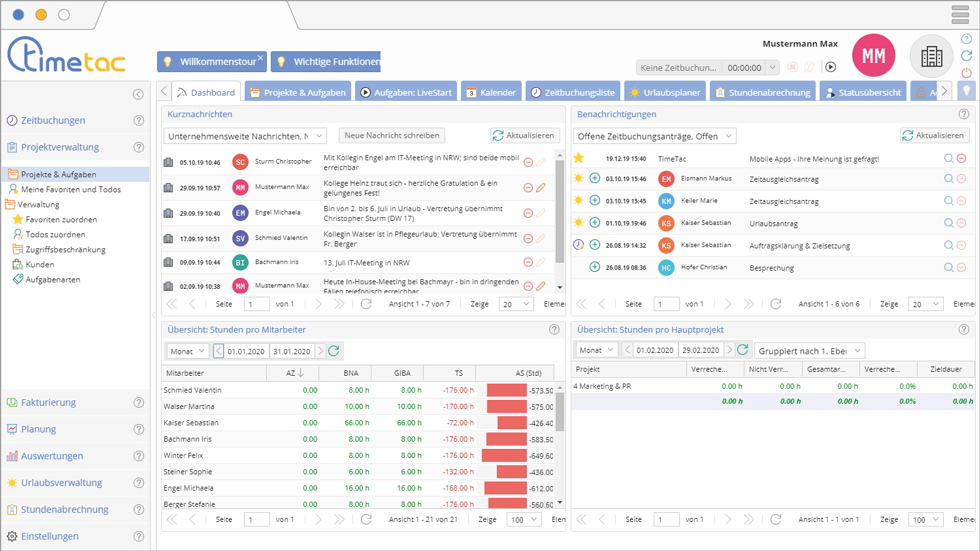Viewport: 980px width, 551px height.
Task: View details of Eismann Markus's Zeitausgleichsantrag
Action: tap(948, 178)
